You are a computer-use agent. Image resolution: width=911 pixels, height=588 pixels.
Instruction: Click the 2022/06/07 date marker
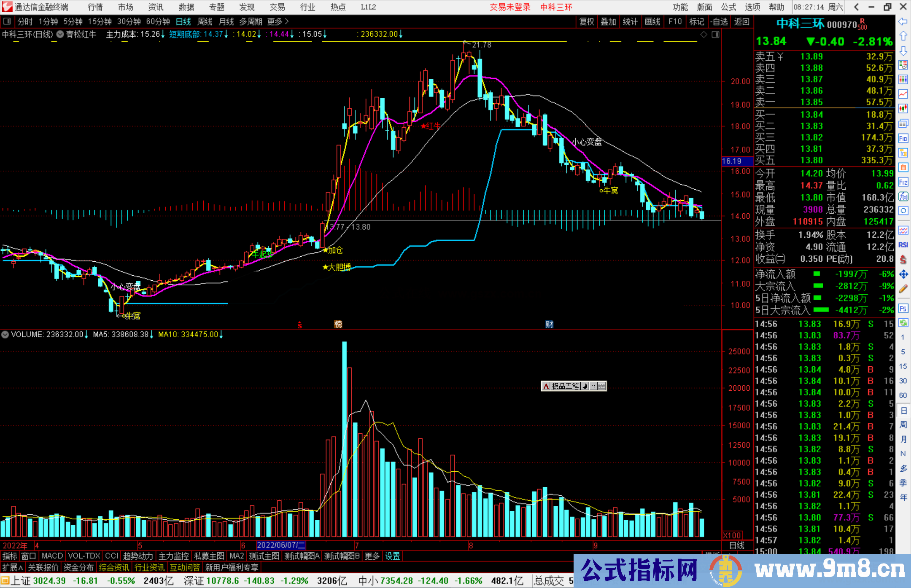point(281,545)
